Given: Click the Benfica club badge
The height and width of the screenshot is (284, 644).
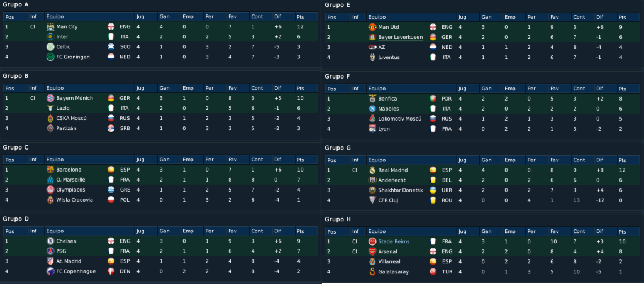Looking at the screenshot, I should coord(372,99).
